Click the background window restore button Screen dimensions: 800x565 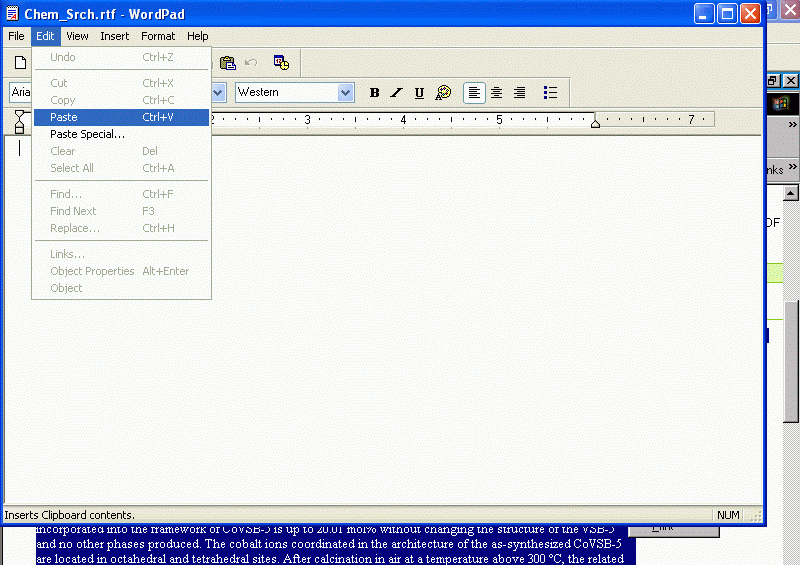[772, 81]
